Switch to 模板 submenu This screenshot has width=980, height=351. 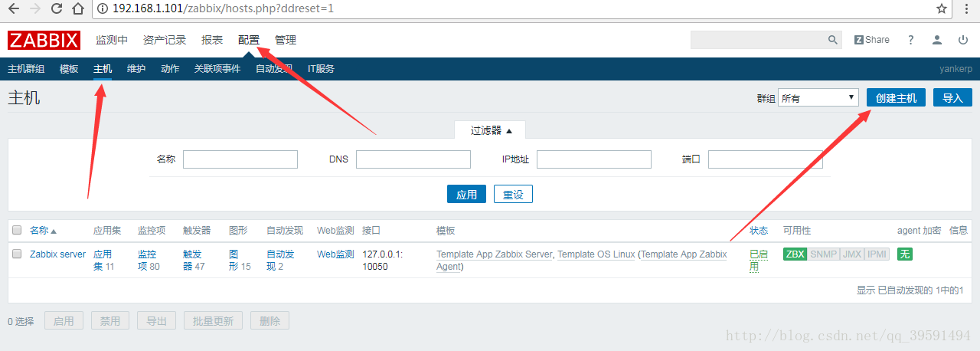tap(69, 68)
